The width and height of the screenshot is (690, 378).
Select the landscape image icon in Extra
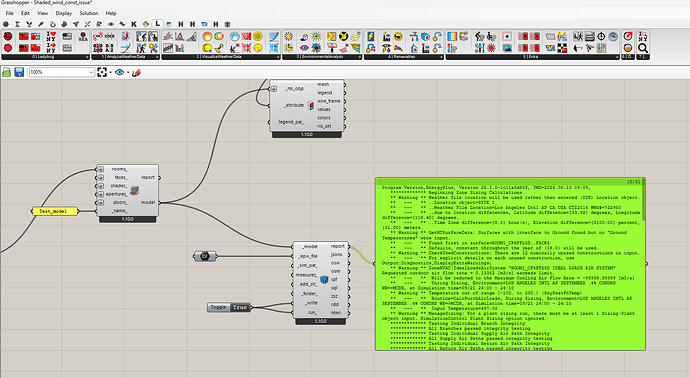[x=507, y=48]
